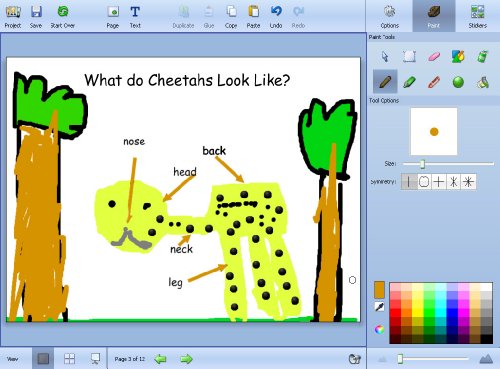
Task: Add a new Page
Action: click(113, 17)
